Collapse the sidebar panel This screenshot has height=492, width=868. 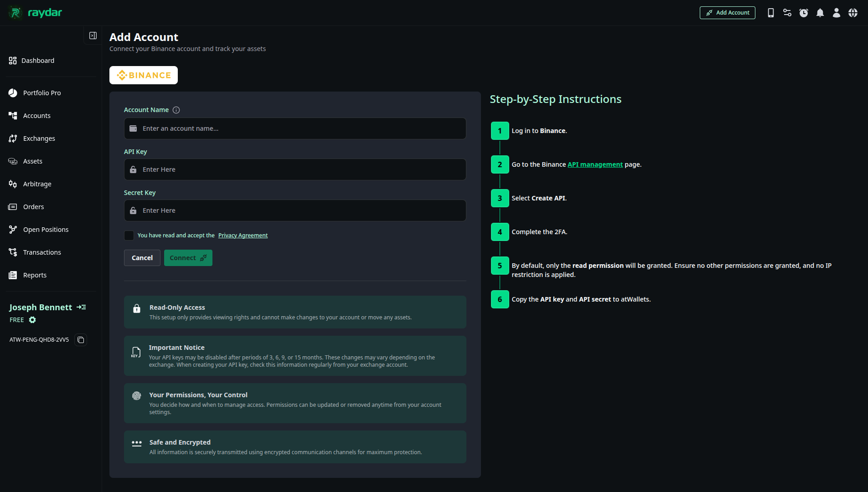(x=93, y=35)
